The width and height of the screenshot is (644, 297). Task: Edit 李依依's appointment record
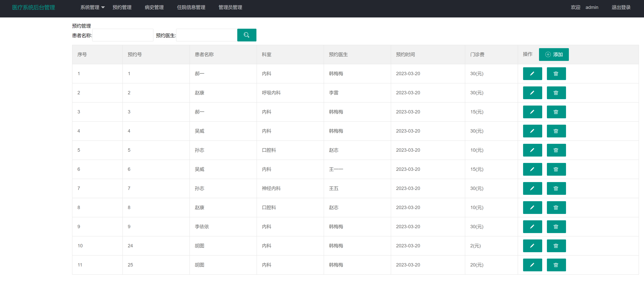(532, 226)
